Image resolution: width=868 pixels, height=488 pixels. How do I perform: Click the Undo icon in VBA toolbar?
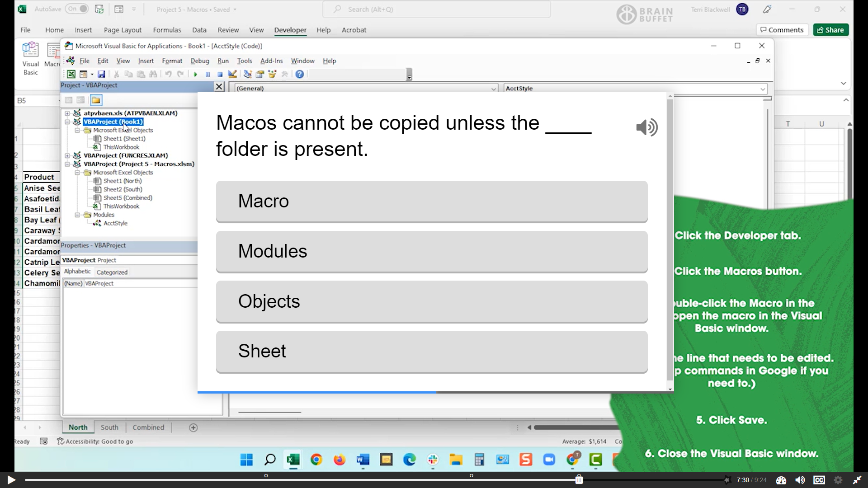[x=169, y=74]
